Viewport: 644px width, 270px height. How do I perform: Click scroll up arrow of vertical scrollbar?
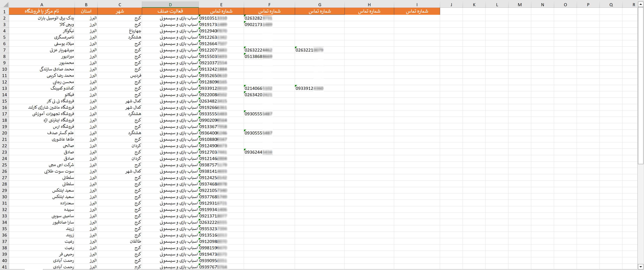tap(640, 4)
